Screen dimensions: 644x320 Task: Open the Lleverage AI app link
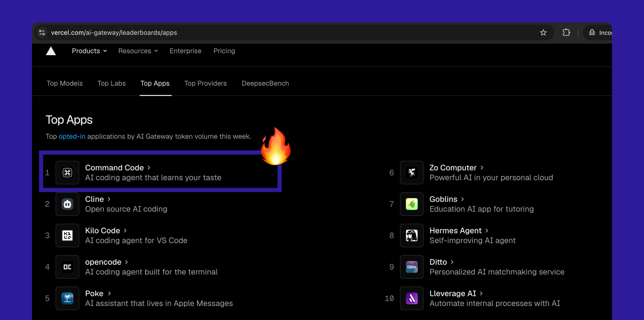click(453, 293)
